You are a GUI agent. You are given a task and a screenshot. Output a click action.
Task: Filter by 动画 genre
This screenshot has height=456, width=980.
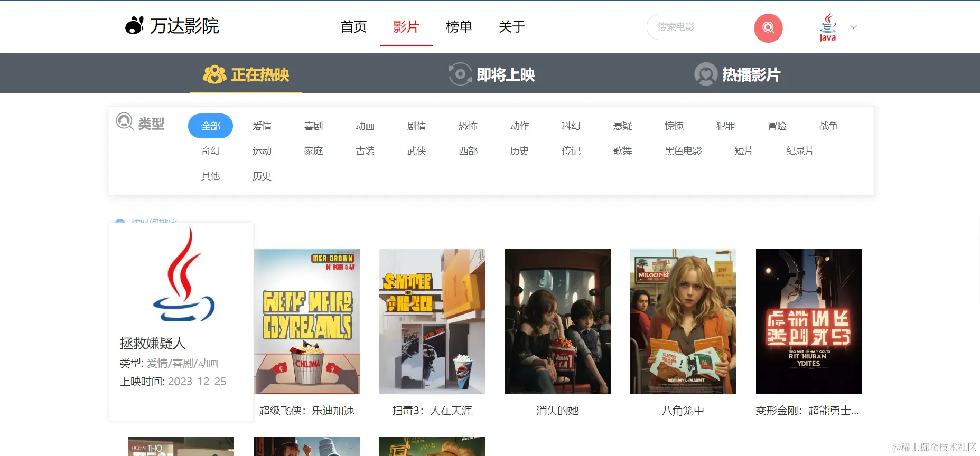click(365, 126)
